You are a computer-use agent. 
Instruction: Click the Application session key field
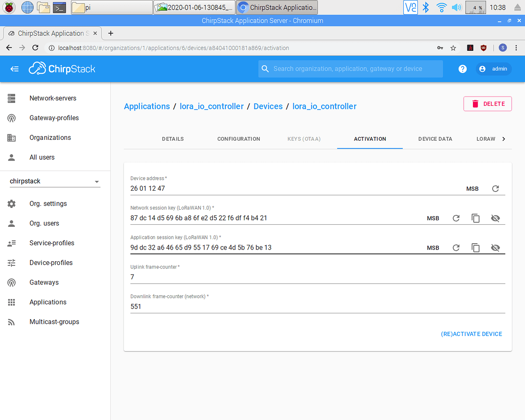point(275,247)
